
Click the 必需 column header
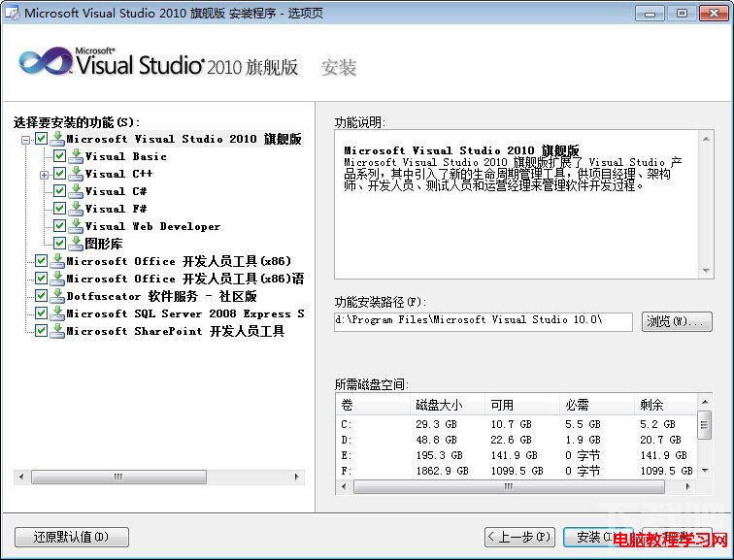(597, 405)
